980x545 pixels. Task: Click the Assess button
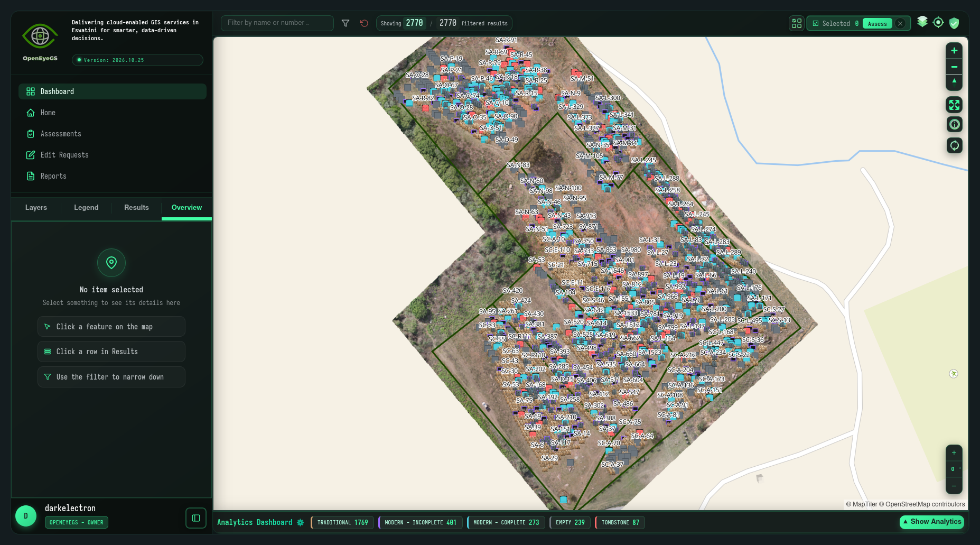tap(878, 23)
